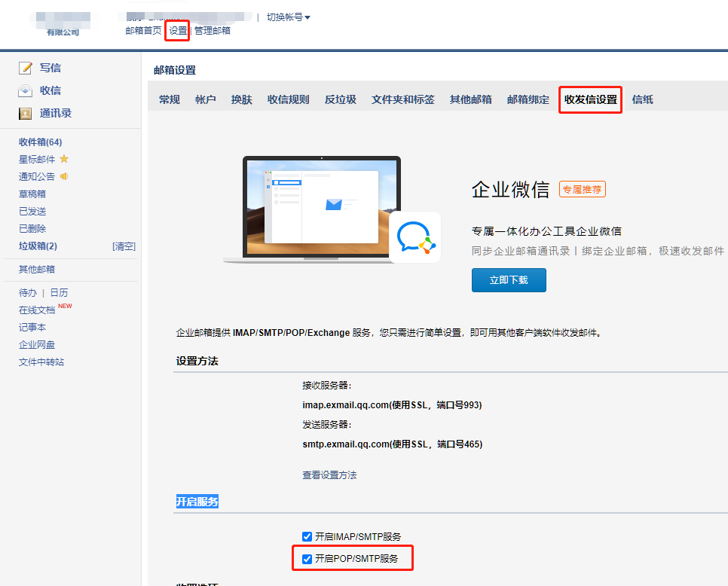Select the 收信规则 tab
The image size is (728, 586).
[288, 99]
